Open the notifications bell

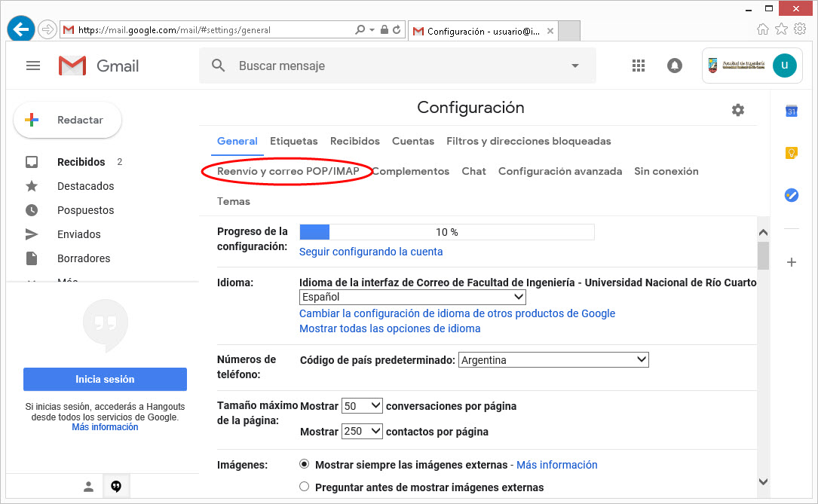tap(675, 66)
